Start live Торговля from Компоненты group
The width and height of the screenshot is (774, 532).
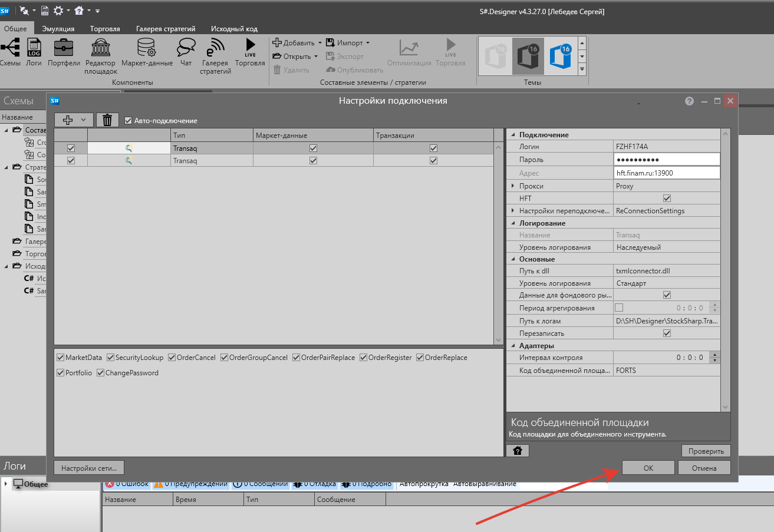[x=250, y=52]
